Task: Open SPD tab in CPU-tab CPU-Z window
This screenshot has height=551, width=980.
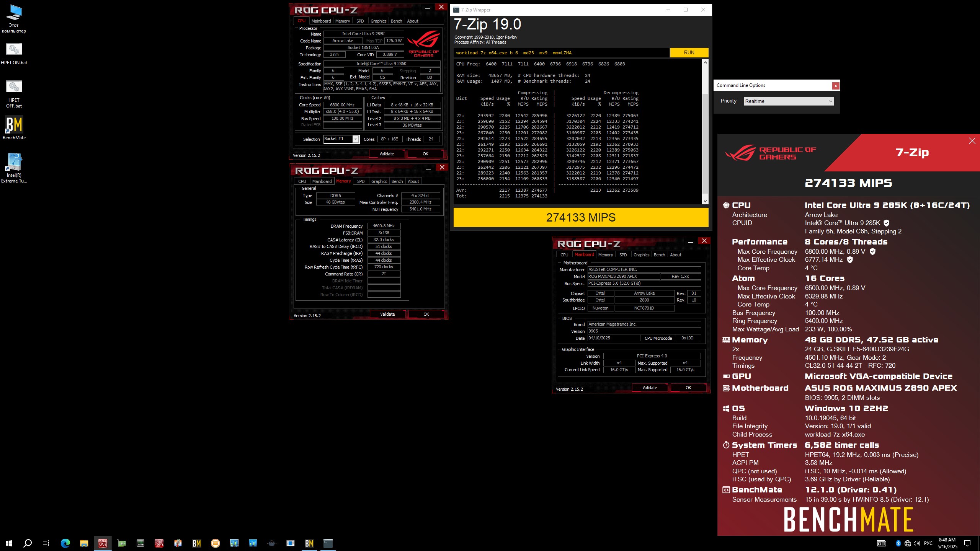Action: point(360,21)
